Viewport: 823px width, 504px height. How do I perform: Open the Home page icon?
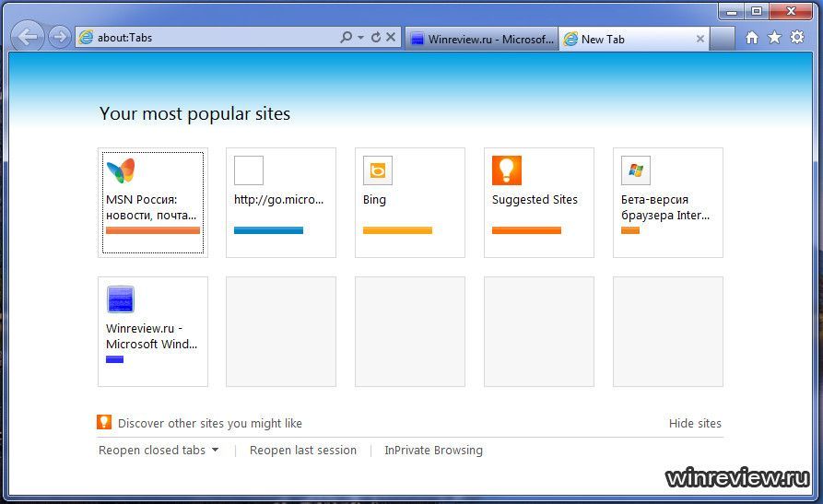[752, 38]
